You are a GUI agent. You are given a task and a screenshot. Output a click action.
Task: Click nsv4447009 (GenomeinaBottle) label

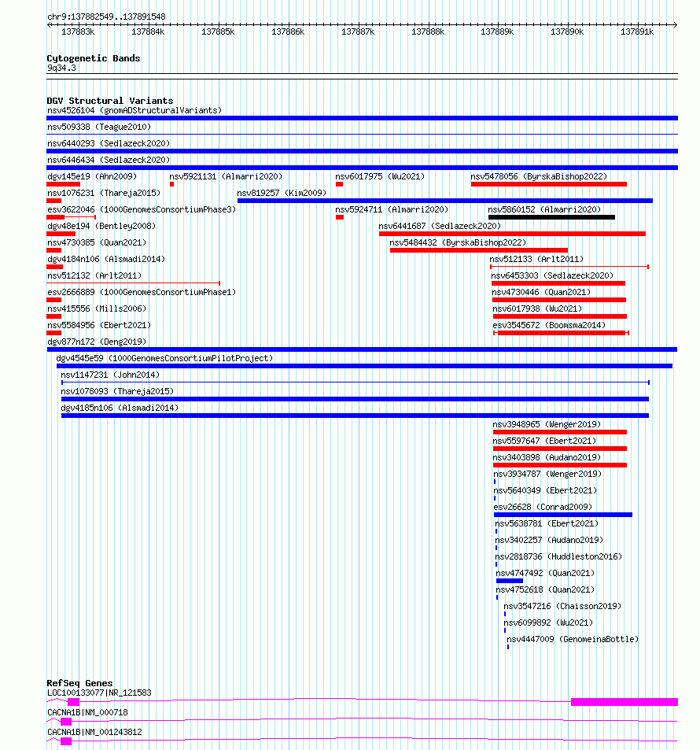(573, 640)
